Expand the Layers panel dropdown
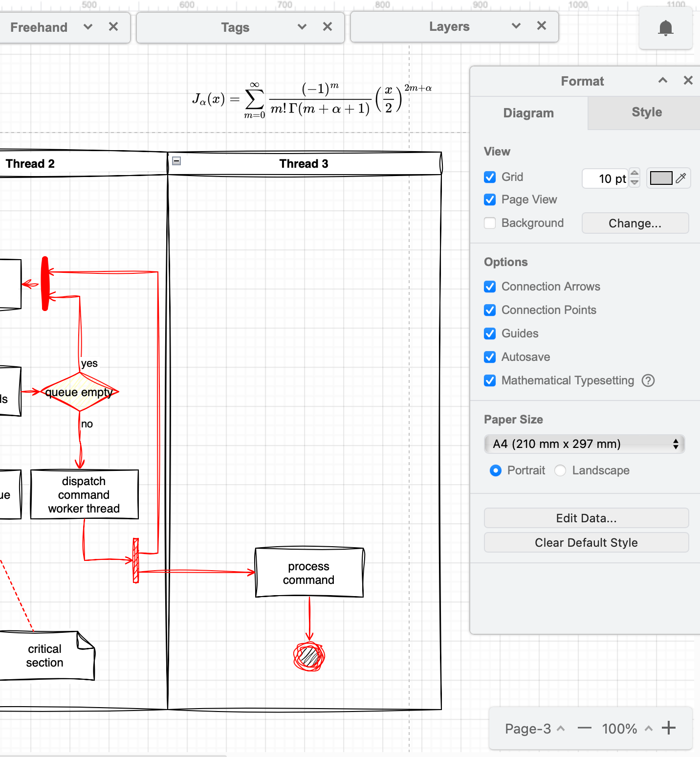The width and height of the screenshot is (700, 757). point(516,27)
